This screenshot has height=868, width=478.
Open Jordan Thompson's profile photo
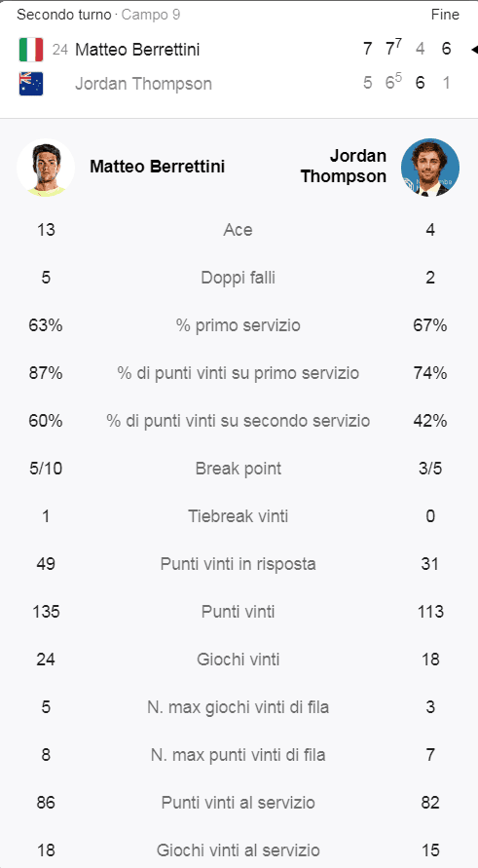430,168
